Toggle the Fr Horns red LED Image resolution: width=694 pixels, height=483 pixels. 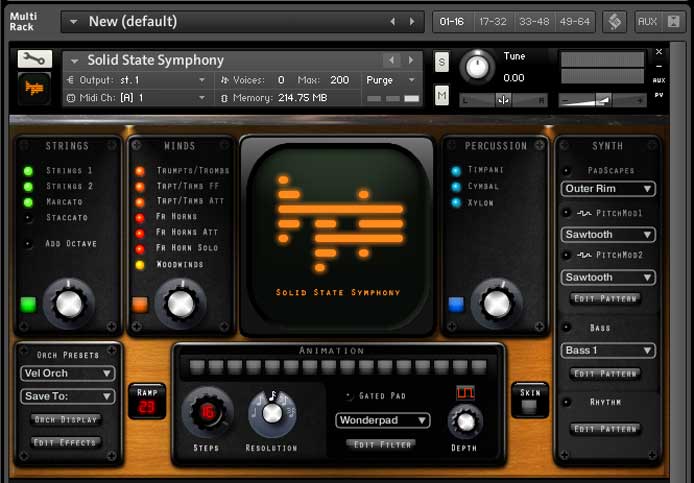pos(140,218)
